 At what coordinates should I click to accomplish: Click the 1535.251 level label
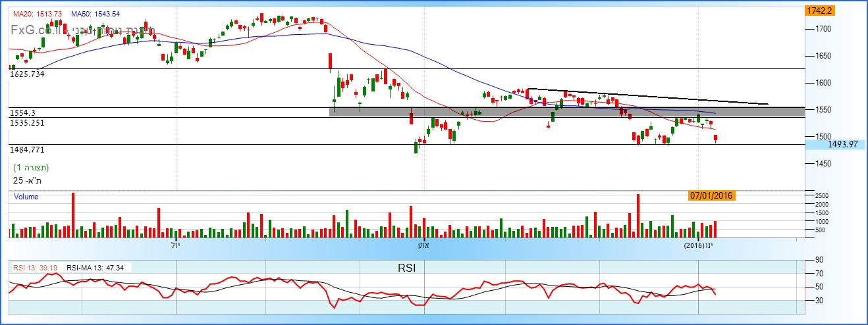pos(27,122)
